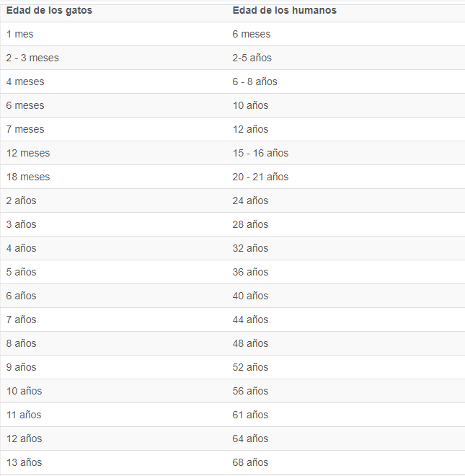Select the '18 meses' cell

click(x=28, y=177)
